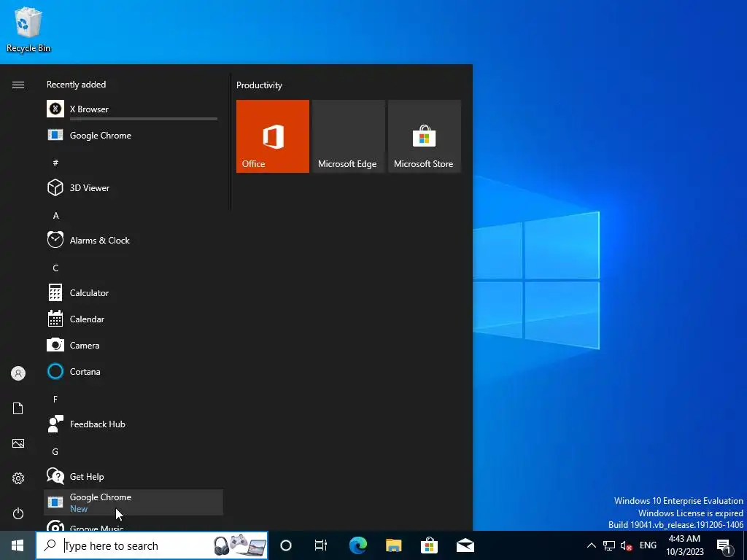This screenshot has height=560, width=747.
Task: Open the Microsoft Edge tile
Action: coord(348,136)
